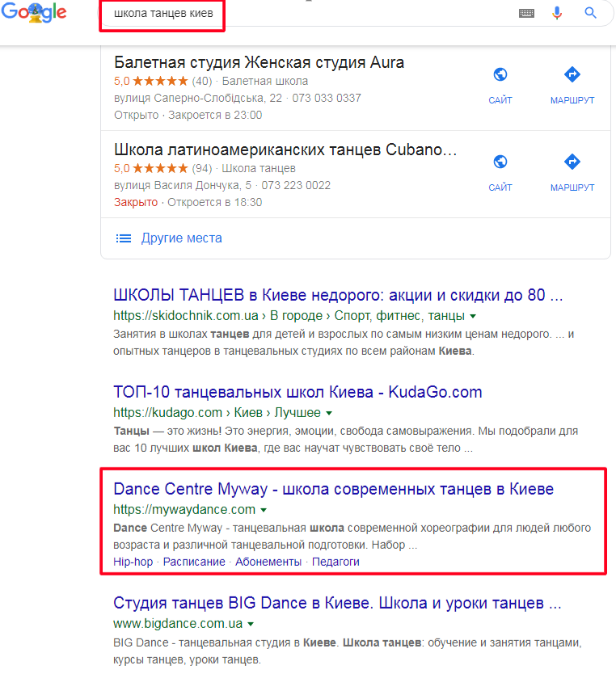Open Абонементы sitelink under Myway
Viewport: 616px width, 674px height.
click(x=268, y=562)
